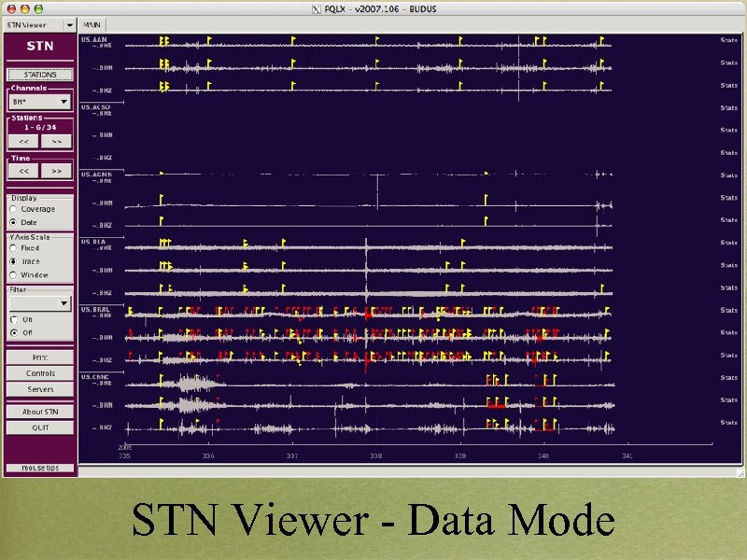This screenshot has height=560, width=747.
Task: Set Y Axis Scale to Fixed
Action: [17, 248]
